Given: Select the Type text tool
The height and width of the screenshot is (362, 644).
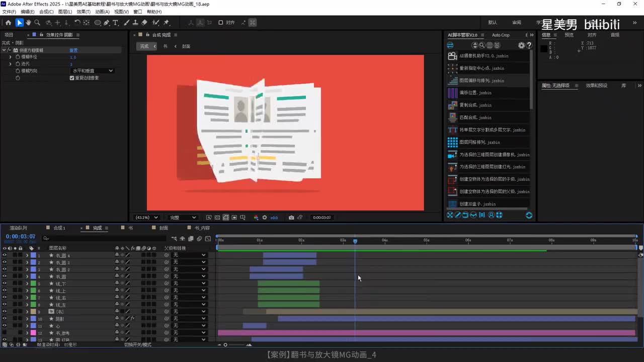Looking at the screenshot, I should (x=115, y=23).
